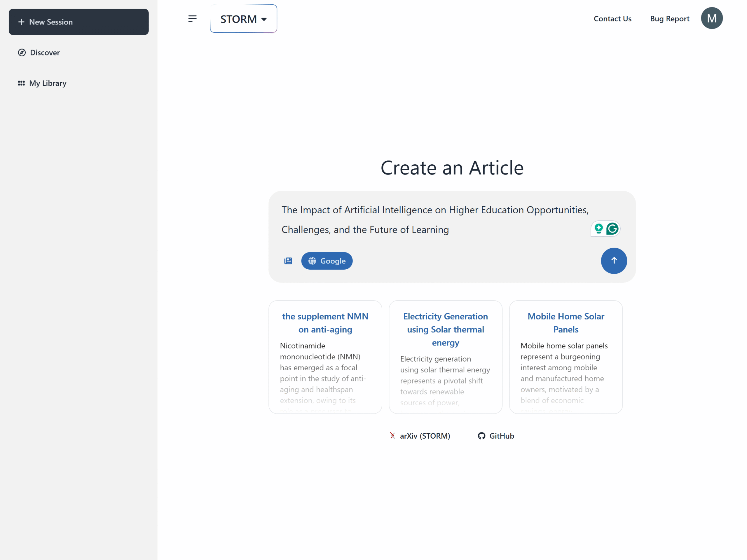Click the Create an Article heading
Screen dimensions: 747x560
pyautogui.click(x=452, y=168)
